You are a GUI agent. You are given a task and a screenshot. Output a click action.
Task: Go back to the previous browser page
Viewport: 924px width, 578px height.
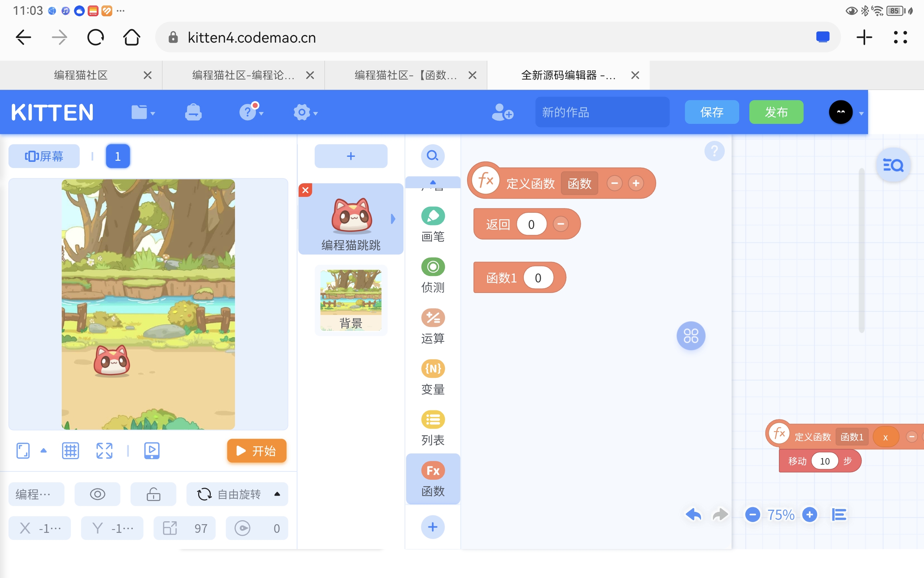click(23, 38)
